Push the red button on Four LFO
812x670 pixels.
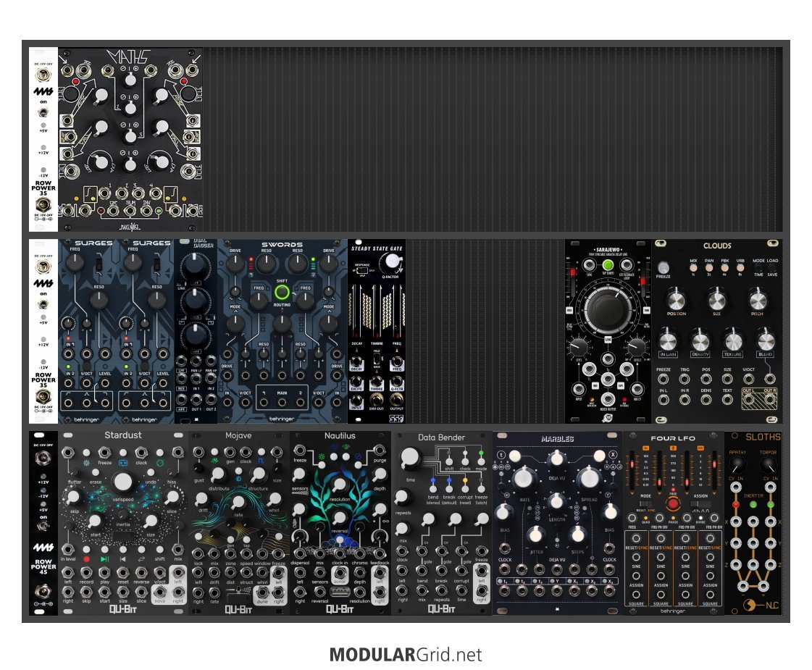point(673,503)
